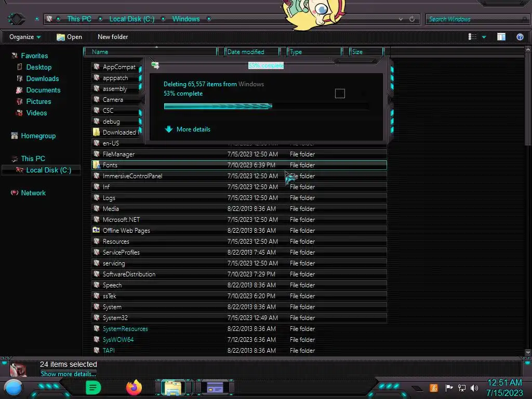Click the network tray icon
532x399 pixels.
462,388
